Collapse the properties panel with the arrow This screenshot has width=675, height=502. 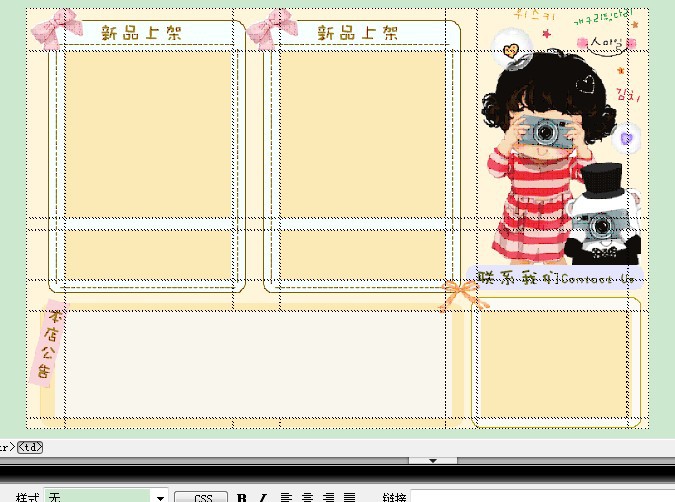click(x=433, y=461)
